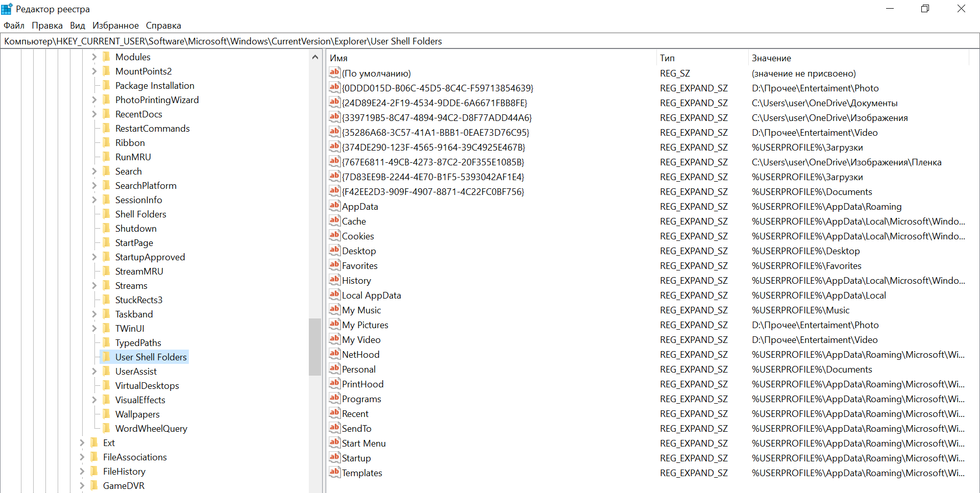Screen dimensions: 980x493
Task: Select the folder icon beside Wallpapers
Action: 106,414
